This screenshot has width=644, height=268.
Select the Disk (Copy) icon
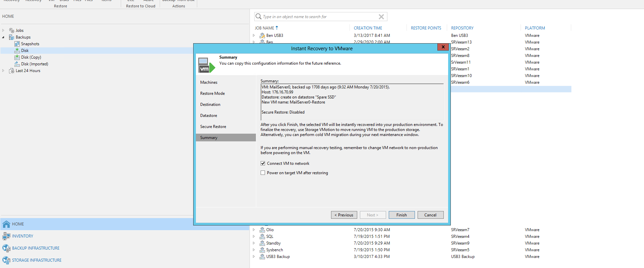[x=17, y=57]
